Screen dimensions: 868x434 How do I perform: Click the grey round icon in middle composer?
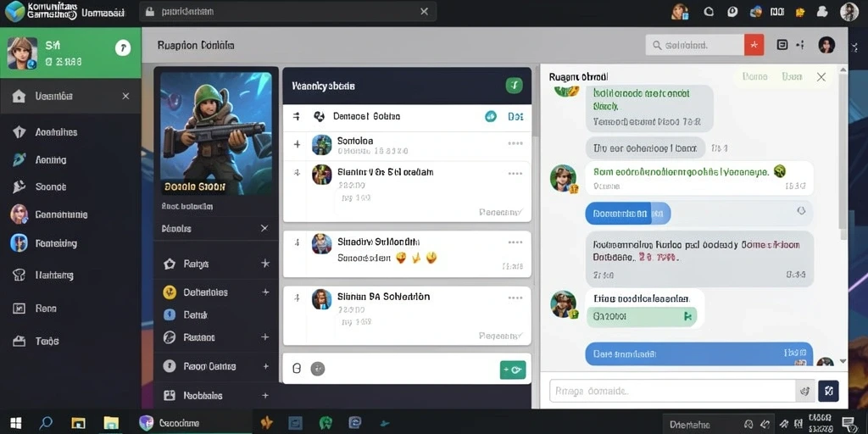pyautogui.click(x=318, y=368)
